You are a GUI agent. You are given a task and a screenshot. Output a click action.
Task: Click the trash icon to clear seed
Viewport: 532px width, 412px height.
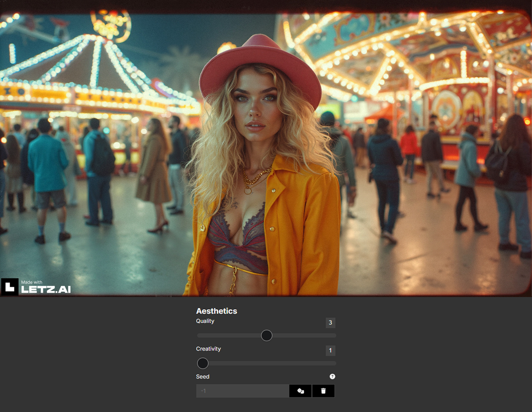pyautogui.click(x=323, y=391)
